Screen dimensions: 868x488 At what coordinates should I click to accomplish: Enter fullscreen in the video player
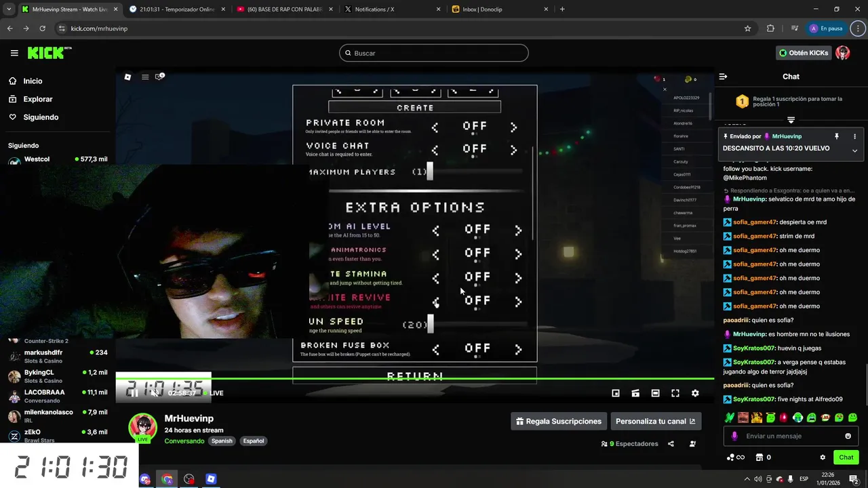pyautogui.click(x=675, y=393)
